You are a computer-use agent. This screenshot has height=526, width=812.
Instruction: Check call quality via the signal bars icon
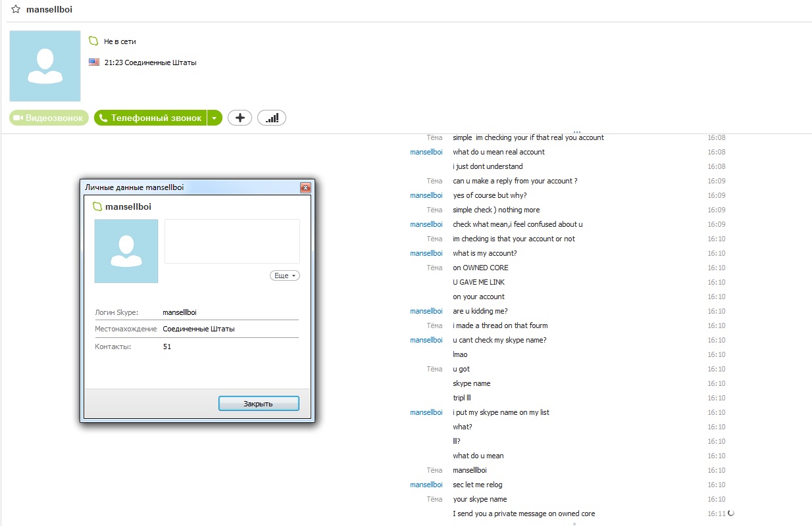[x=271, y=118]
